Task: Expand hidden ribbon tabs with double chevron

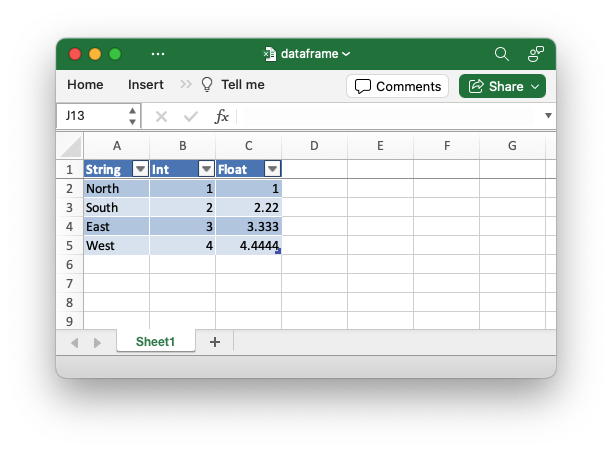Action: (186, 85)
